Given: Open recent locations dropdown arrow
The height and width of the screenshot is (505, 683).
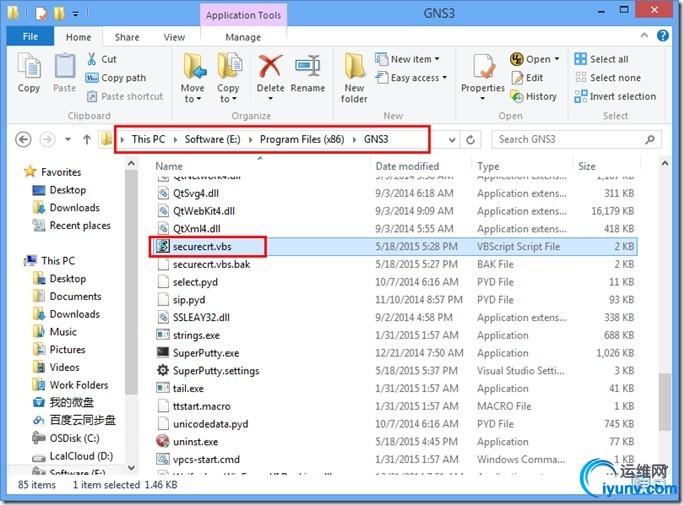Looking at the screenshot, I should click(x=68, y=139).
